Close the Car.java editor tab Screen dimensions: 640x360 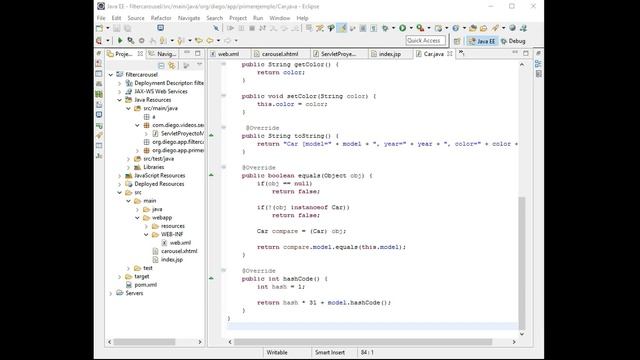click(450, 53)
